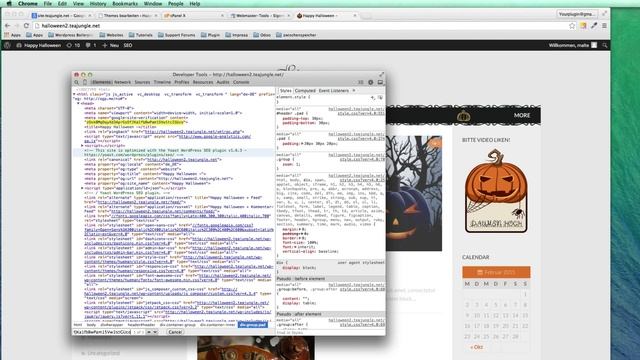640x360 pixels.
Task: Click the pumpkin thumbnail under BITTE VIDEO LIKEN
Action: point(496,191)
